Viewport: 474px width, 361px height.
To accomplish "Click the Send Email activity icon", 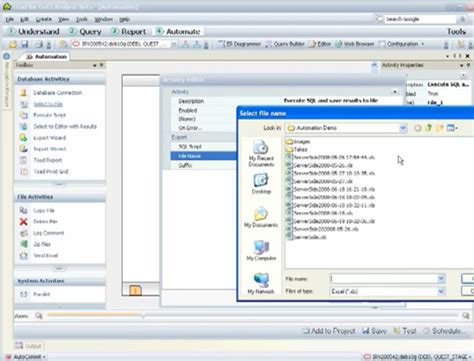I will tap(23, 256).
